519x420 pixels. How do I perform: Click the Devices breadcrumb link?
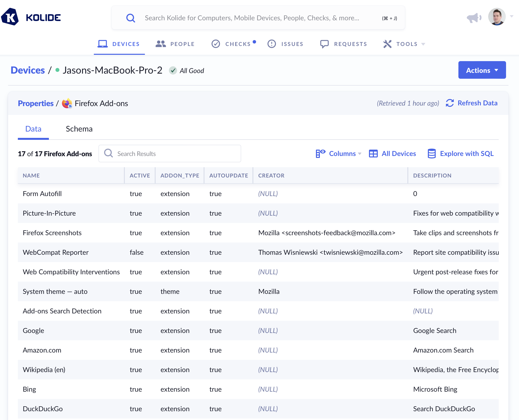click(x=28, y=70)
